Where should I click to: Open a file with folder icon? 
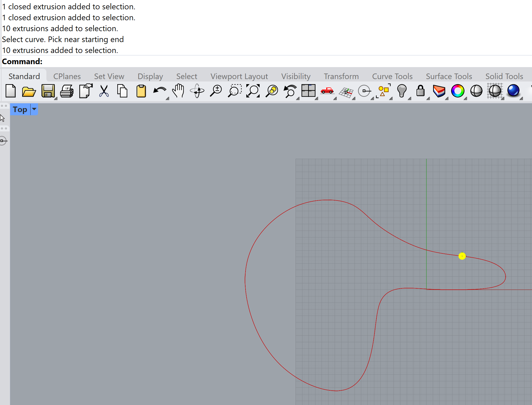29,91
